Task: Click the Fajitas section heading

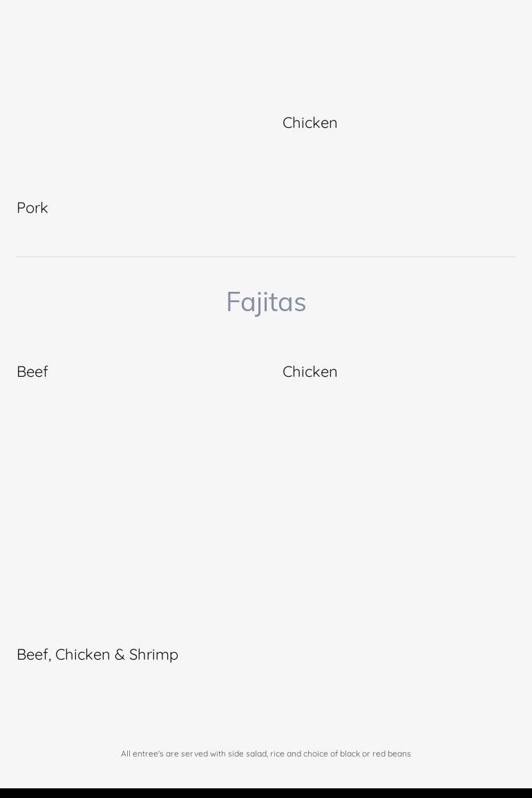Action: tap(266, 302)
